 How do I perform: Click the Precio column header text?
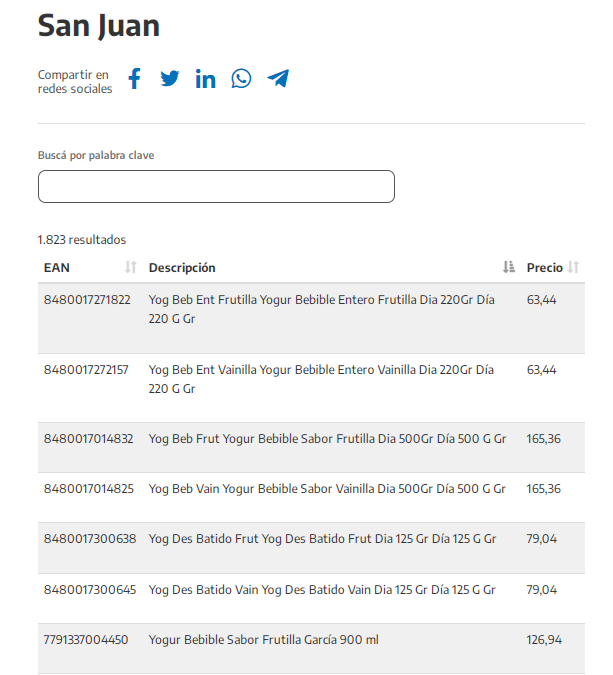click(544, 268)
